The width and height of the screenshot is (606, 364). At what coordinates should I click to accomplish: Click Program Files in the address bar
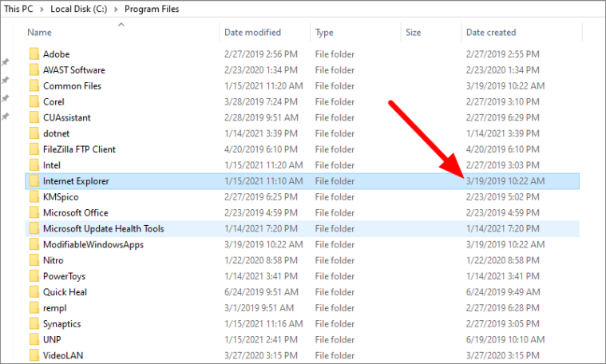tap(152, 9)
